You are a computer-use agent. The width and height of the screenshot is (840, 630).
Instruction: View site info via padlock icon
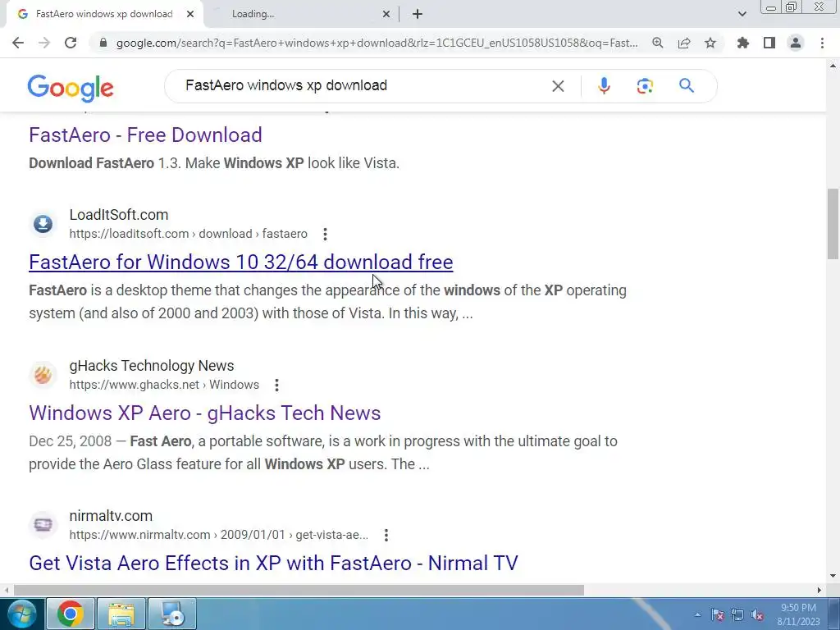point(103,43)
